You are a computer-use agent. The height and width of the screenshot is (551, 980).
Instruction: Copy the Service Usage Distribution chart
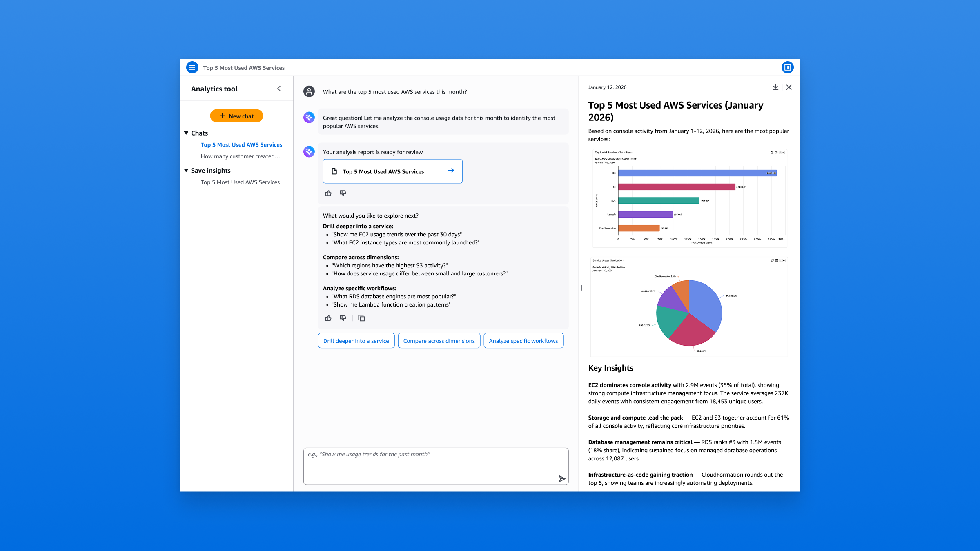(772, 260)
